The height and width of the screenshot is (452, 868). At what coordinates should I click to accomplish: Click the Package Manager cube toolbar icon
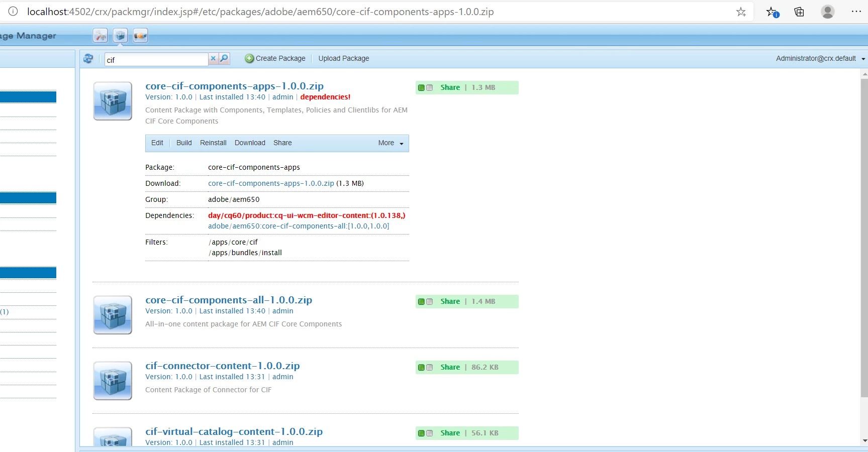click(120, 36)
